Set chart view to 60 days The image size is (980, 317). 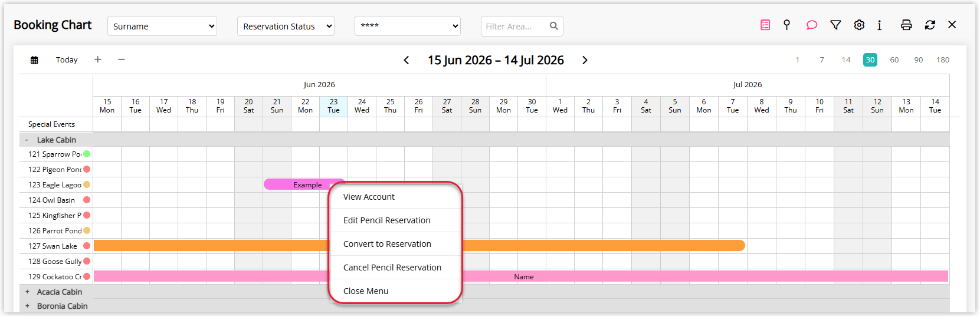tap(894, 60)
